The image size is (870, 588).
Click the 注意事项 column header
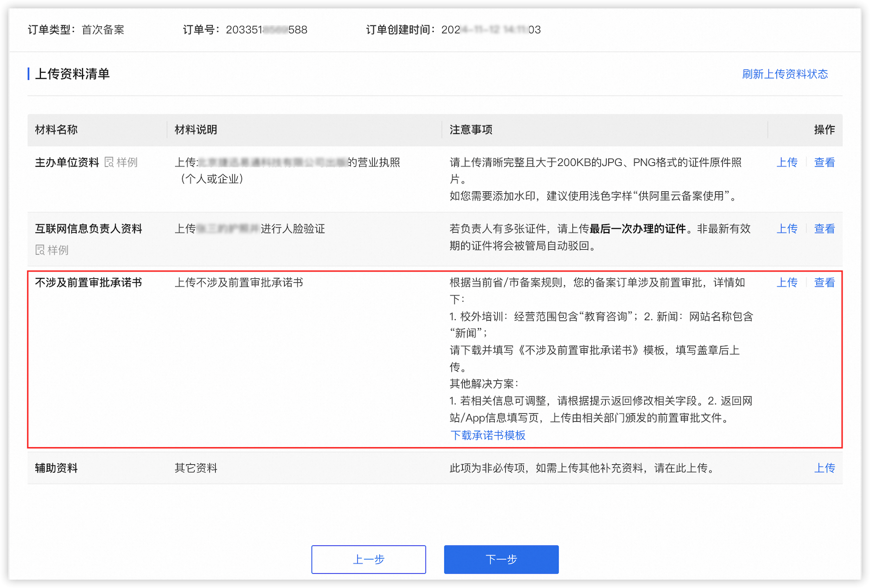470,130
